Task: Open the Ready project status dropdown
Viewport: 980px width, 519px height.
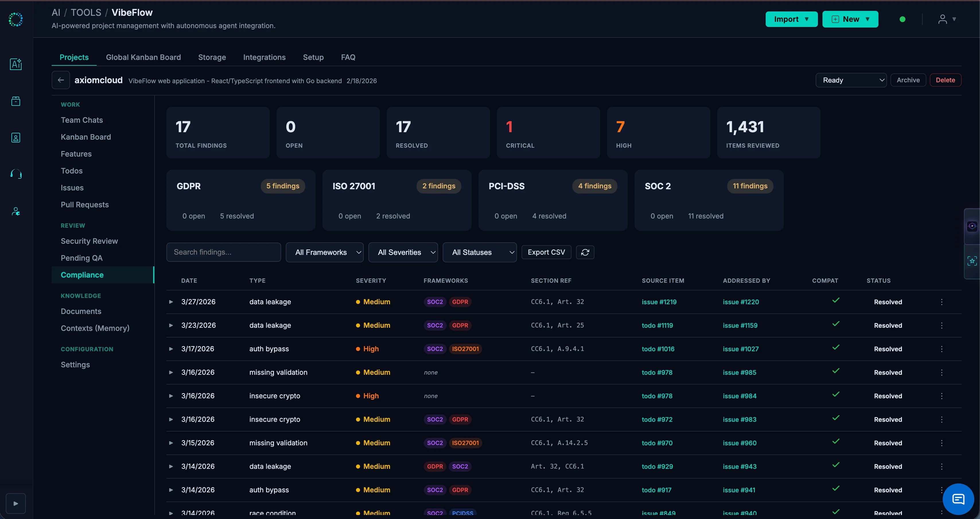Action: 851,80
